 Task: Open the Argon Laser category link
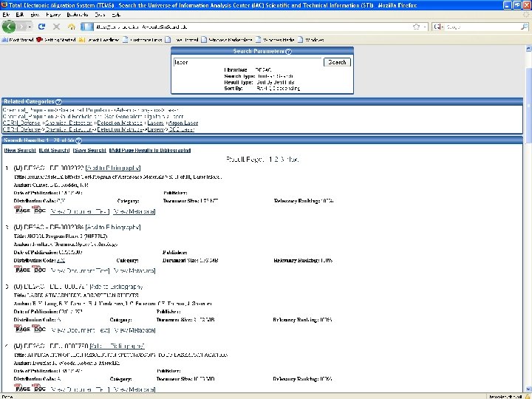coord(183,123)
